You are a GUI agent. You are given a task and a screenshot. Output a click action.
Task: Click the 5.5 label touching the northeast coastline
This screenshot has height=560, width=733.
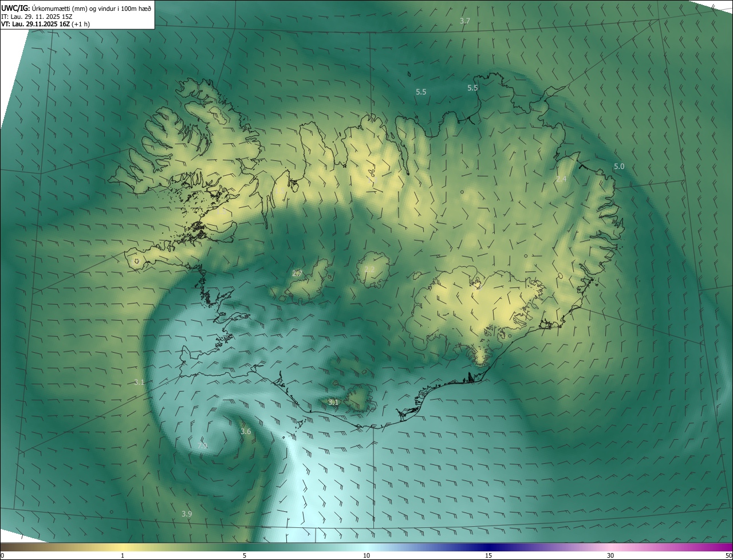[472, 88]
